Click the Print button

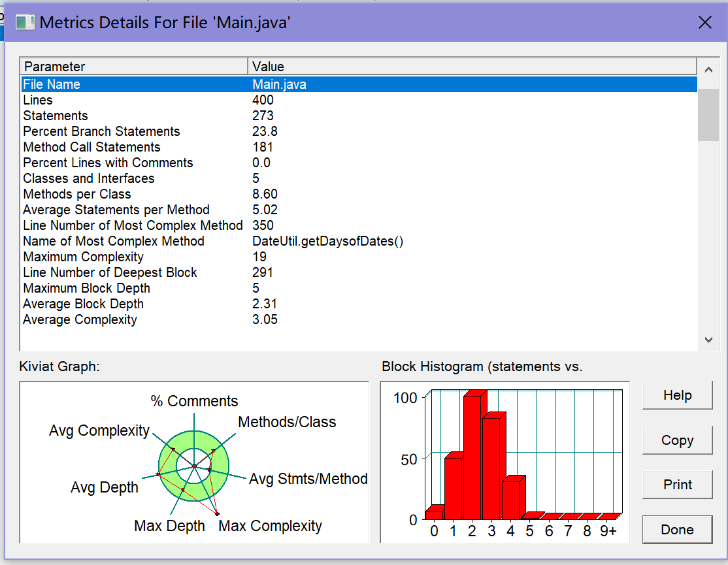click(678, 485)
